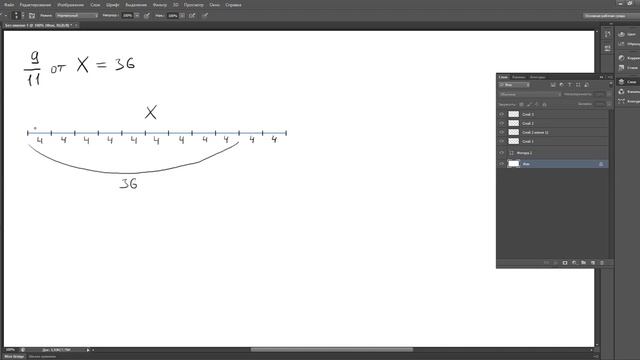Toggle lock transparent pixels
Image resolution: width=640 pixels, height=360 pixels.
[522, 104]
